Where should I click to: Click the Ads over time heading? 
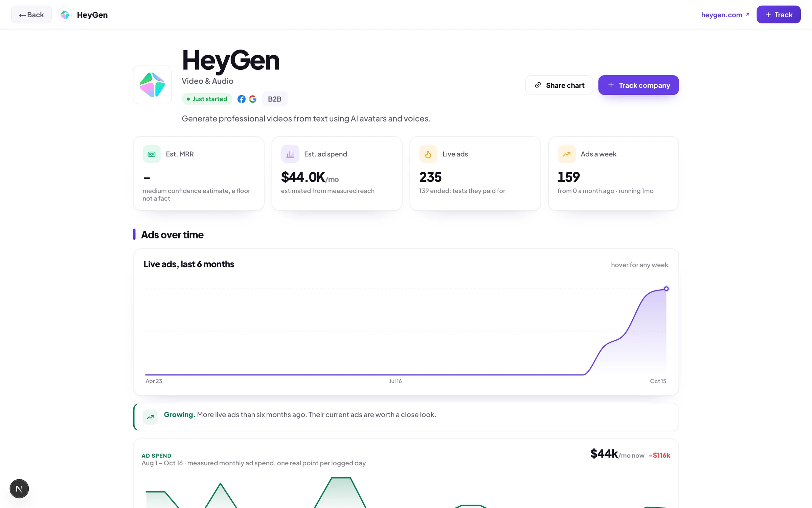172,235
